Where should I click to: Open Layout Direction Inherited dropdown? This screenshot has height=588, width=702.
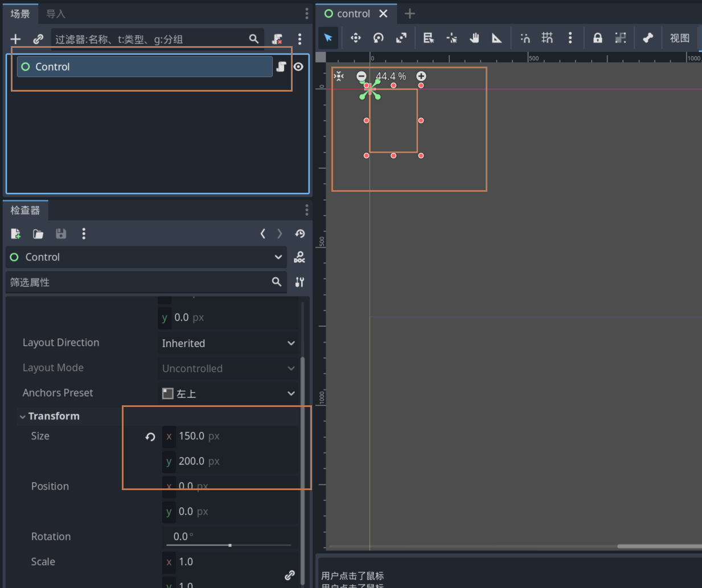228,343
